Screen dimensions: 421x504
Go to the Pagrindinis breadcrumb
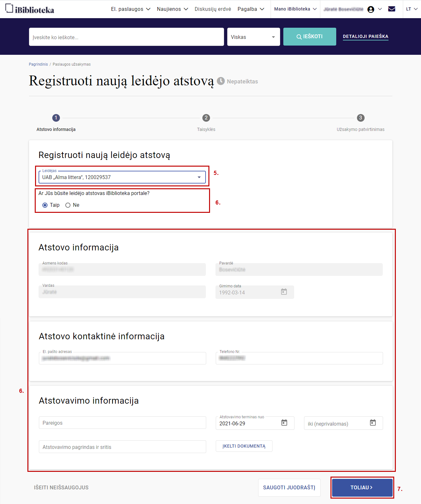[x=38, y=64]
